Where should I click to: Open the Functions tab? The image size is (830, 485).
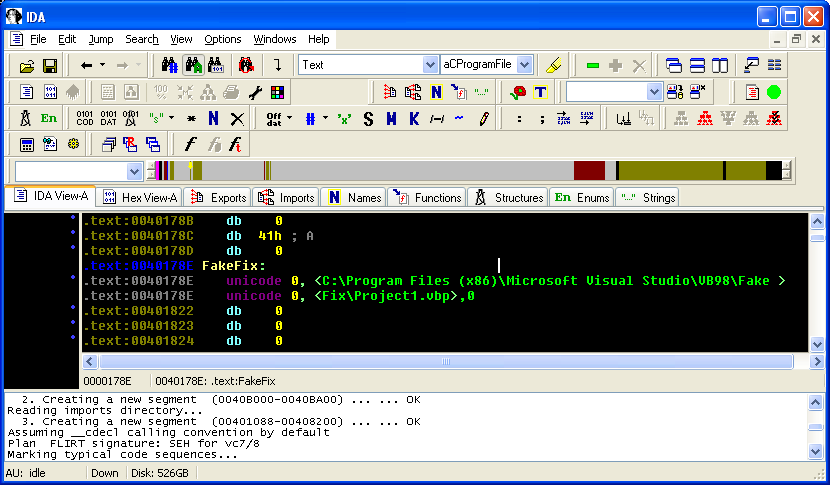pos(427,197)
